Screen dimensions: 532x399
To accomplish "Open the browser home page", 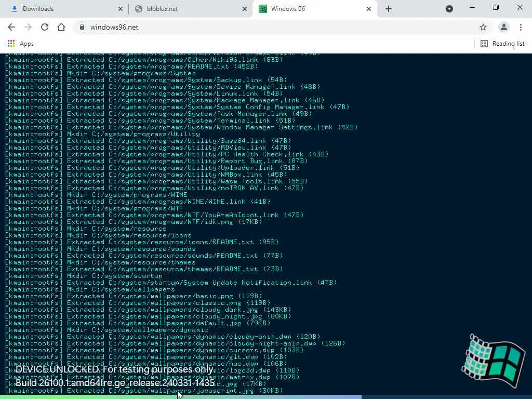I will point(61,27).
